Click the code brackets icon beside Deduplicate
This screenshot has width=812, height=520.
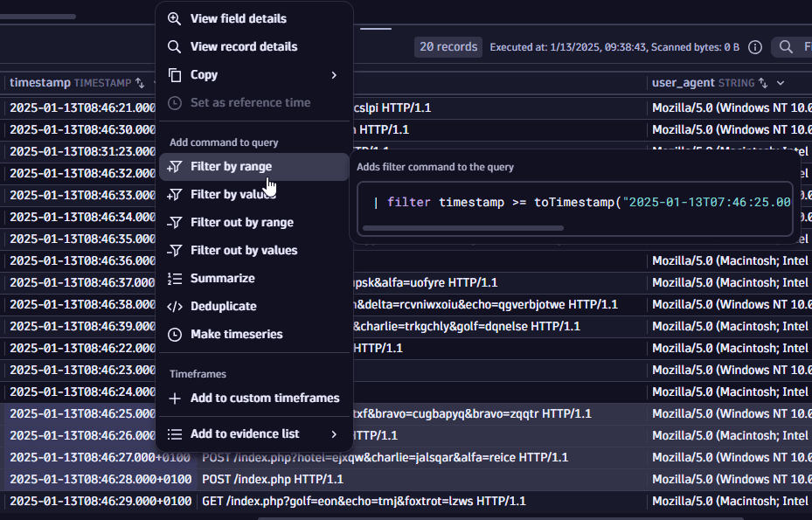tap(175, 307)
